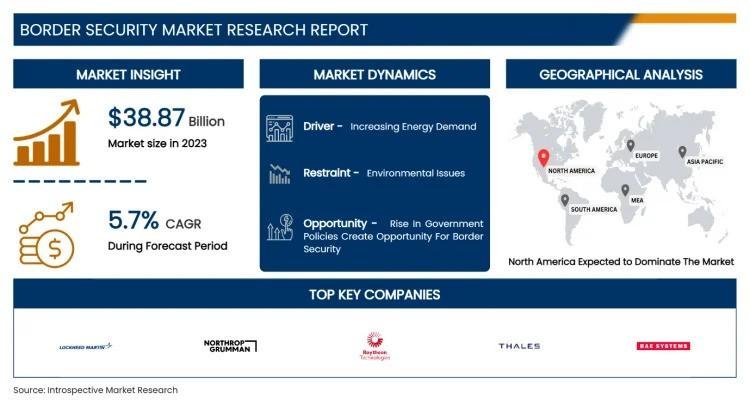Viewport: 750px width, 410px height.
Task: Click the Border Security Market Research Report title
Action: [194, 30]
